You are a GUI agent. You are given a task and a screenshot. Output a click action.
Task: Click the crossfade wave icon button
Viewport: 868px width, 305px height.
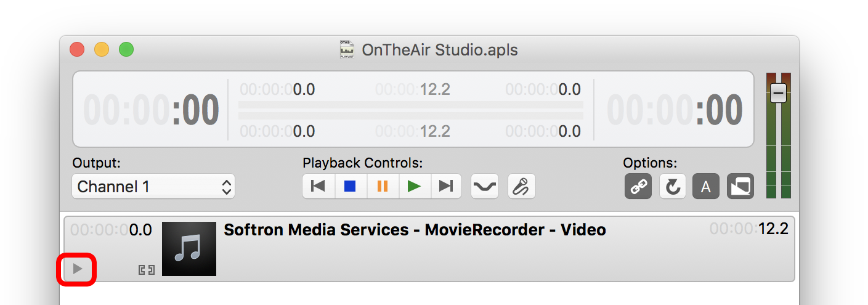pyautogui.click(x=485, y=186)
